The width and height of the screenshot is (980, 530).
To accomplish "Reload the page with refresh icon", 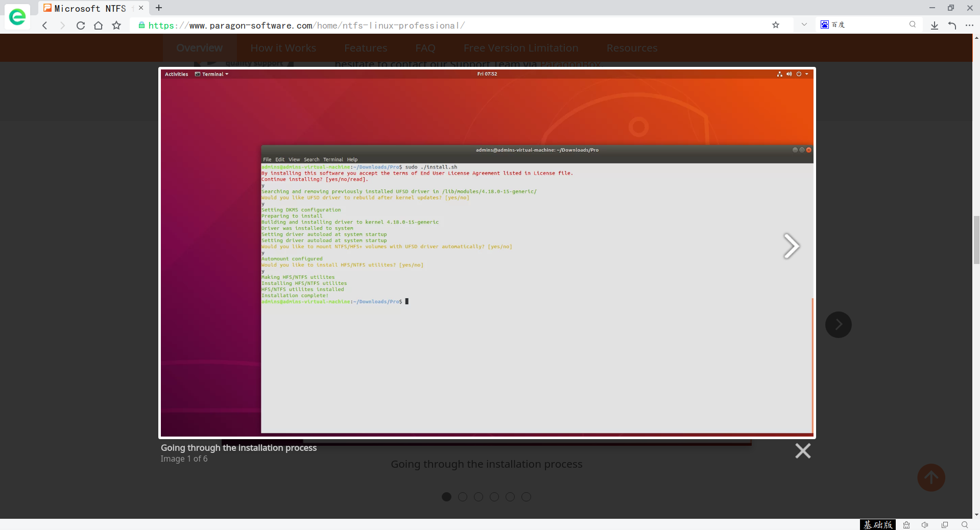I will pyautogui.click(x=81, y=26).
